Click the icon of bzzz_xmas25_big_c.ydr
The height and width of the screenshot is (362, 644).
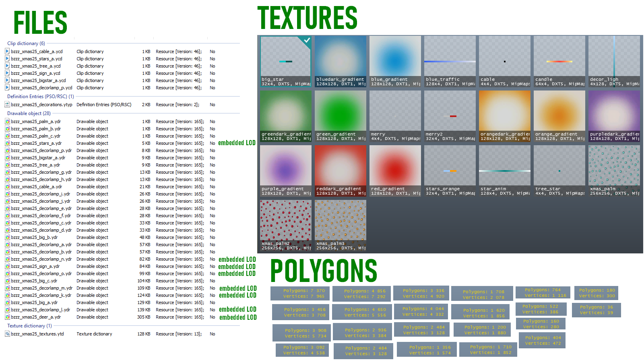pos(7,281)
